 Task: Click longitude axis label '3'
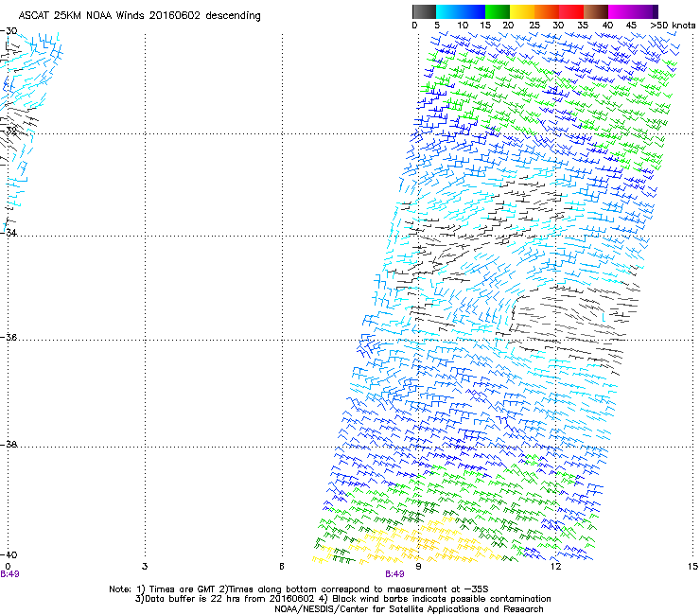coord(145,567)
